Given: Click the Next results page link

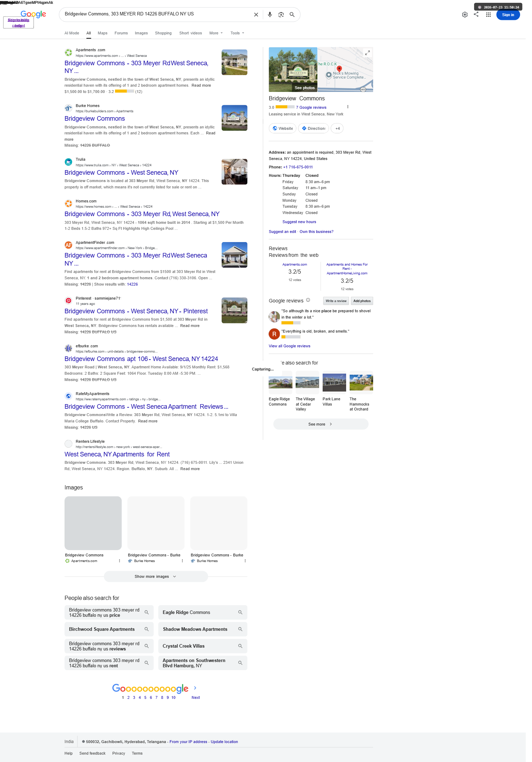Looking at the screenshot, I should (195, 697).
